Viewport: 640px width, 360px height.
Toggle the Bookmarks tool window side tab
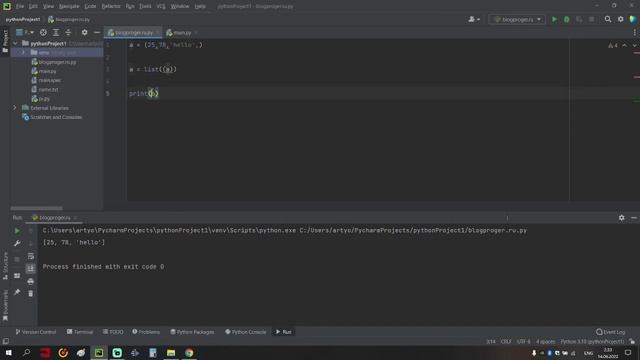tap(5, 305)
